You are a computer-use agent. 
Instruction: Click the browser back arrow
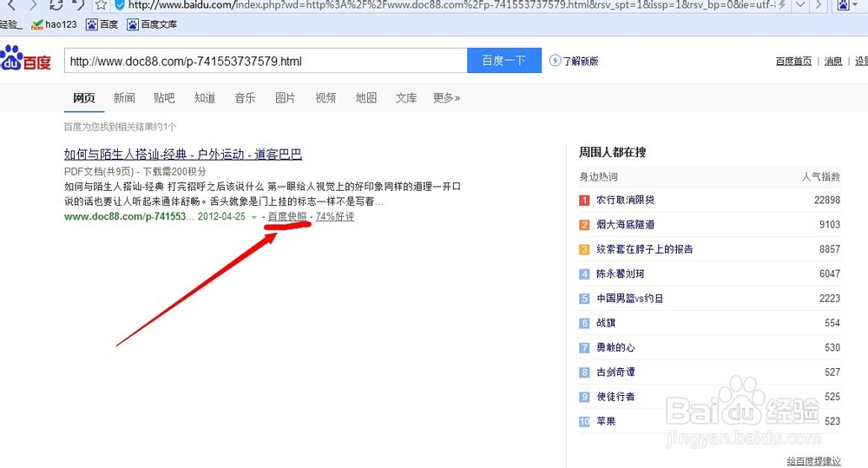(x=11, y=5)
